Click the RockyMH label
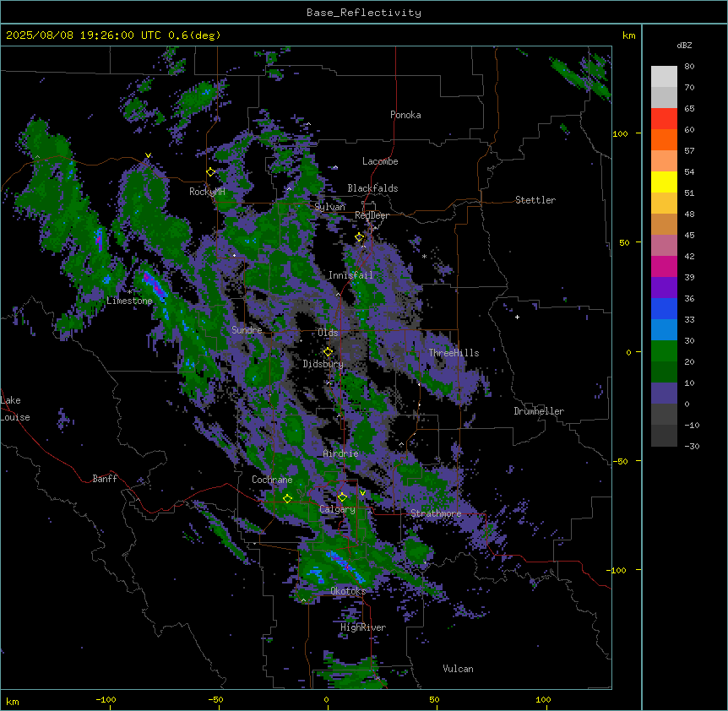 click(207, 192)
